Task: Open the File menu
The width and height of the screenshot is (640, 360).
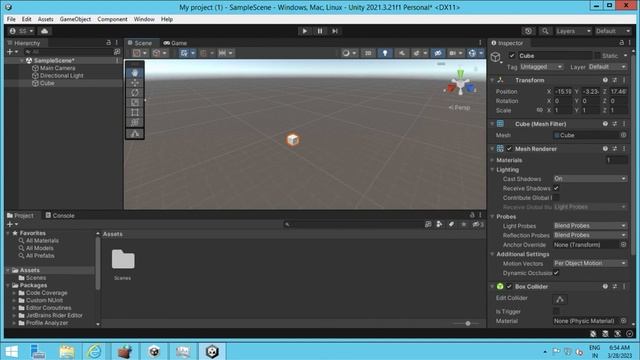Action: 11,19
